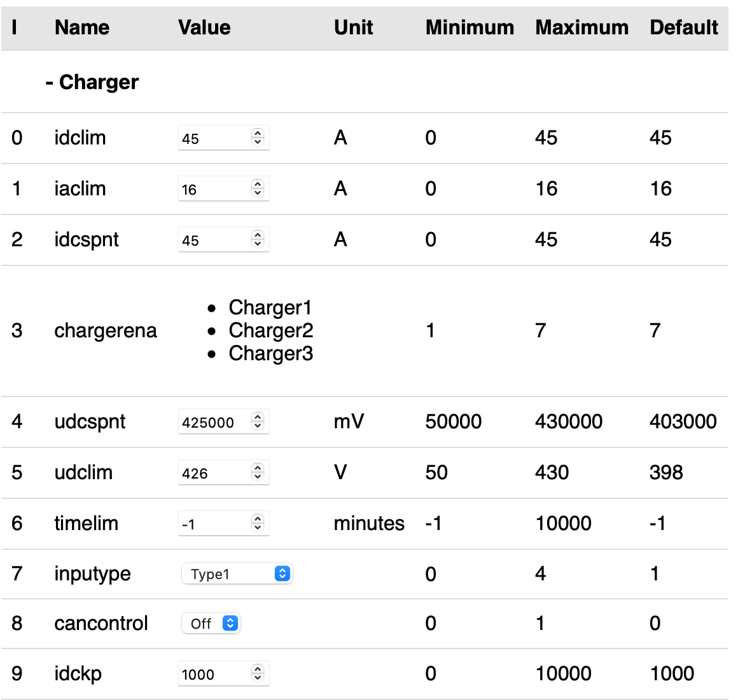Click the Value column header

[204, 27]
